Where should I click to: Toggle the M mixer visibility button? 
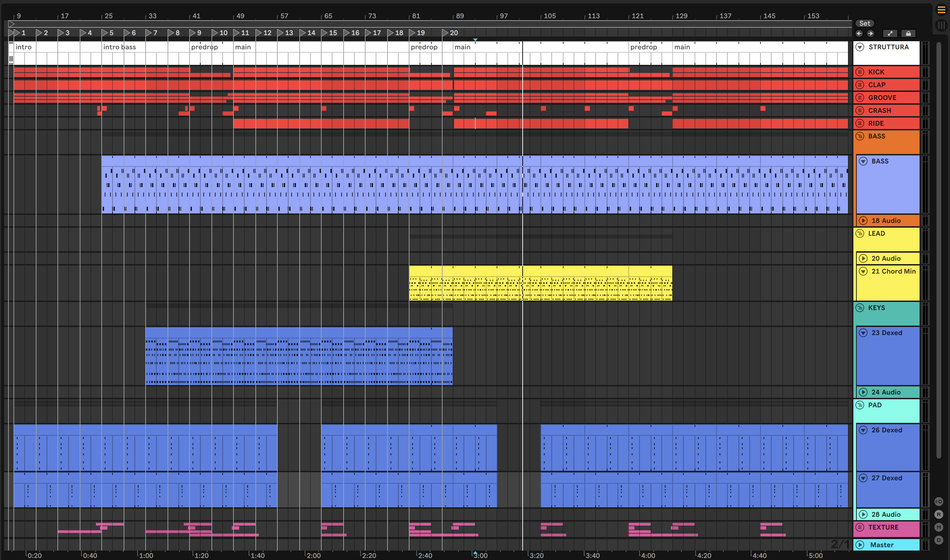pyautogui.click(x=939, y=527)
